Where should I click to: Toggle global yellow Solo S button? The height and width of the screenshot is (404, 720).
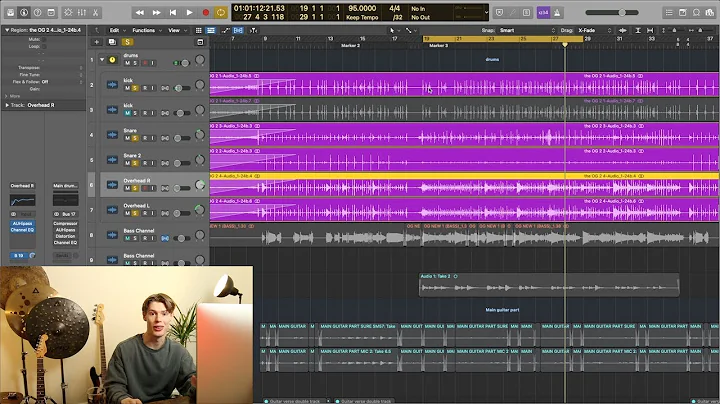pos(127,42)
